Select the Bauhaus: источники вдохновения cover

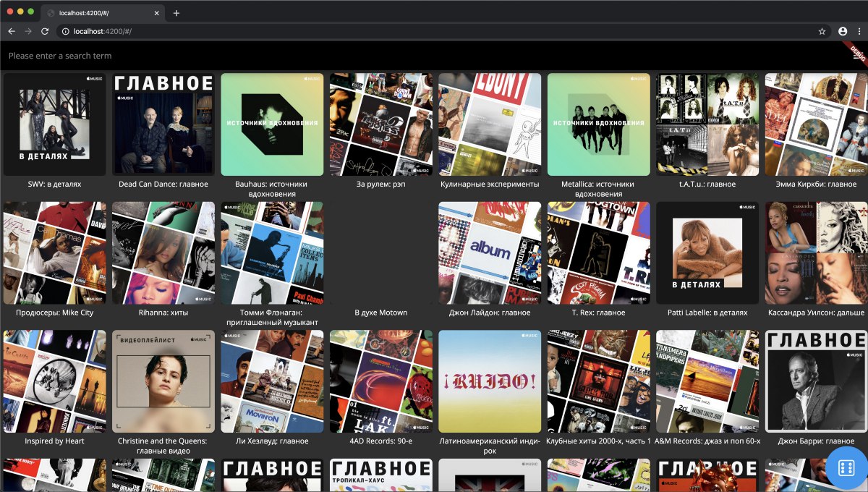click(x=272, y=124)
